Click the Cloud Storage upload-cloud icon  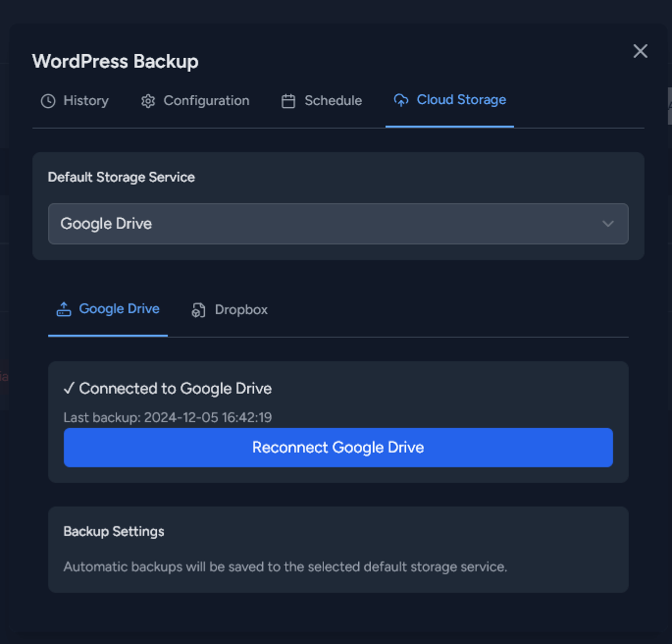pyautogui.click(x=400, y=100)
